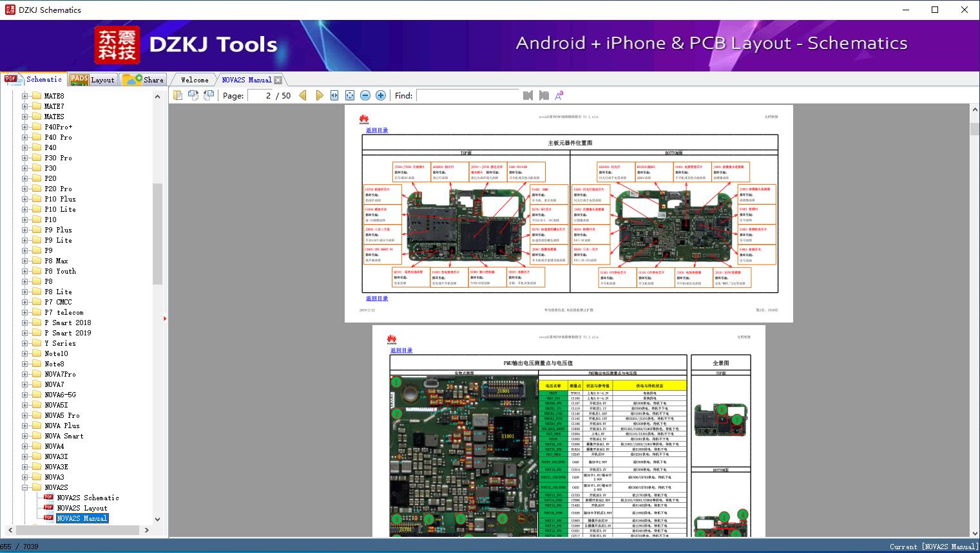This screenshot has width=980, height=553.
Task: Open the NOVA2S Layout file
Action: pyautogui.click(x=82, y=508)
